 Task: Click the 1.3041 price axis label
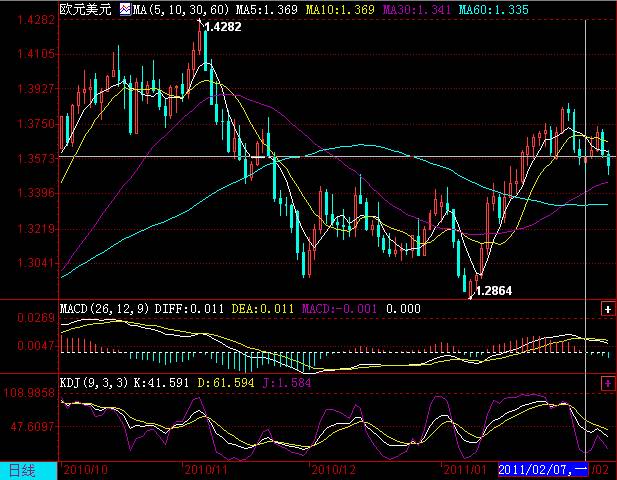point(36,263)
